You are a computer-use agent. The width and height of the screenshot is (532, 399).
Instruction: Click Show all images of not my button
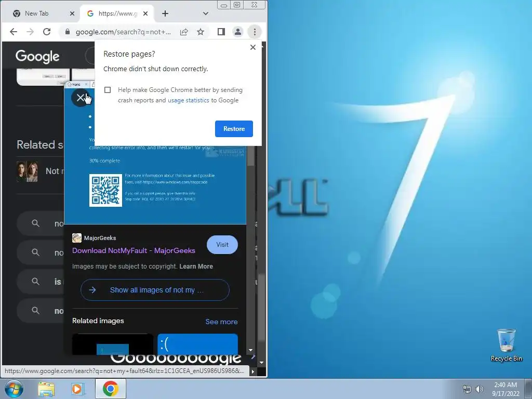[x=155, y=290]
